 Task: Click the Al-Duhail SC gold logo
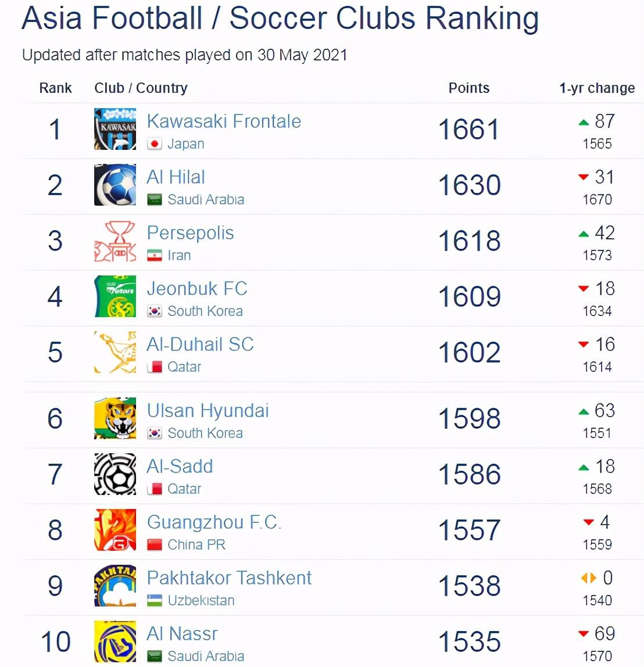pos(115,352)
